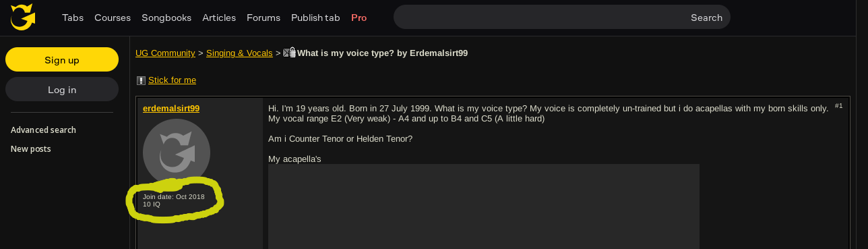This screenshot has width=868, height=249.
Task: Open the Courses section
Action: click(113, 18)
